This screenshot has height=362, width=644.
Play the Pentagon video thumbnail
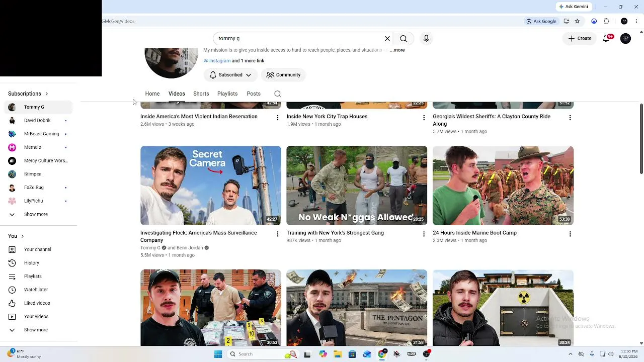(357, 308)
